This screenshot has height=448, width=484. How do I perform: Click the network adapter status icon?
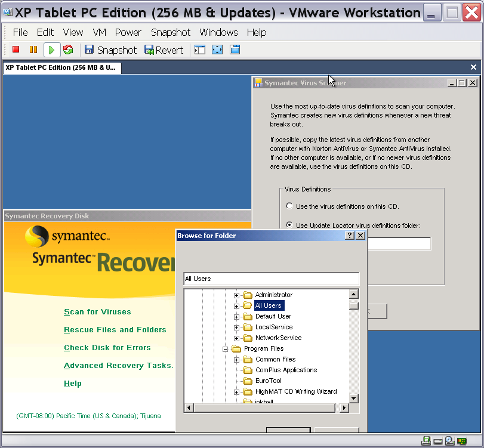click(x=461, y=441)
